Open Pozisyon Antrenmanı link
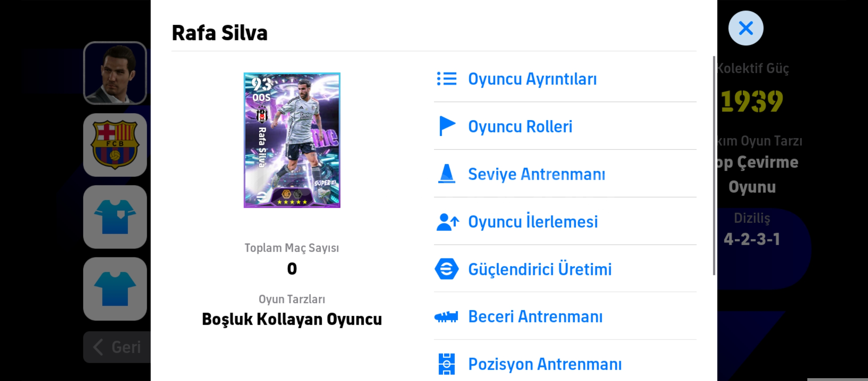The height and width of the screenshot is (381, 868). click(x=544, y=364)
